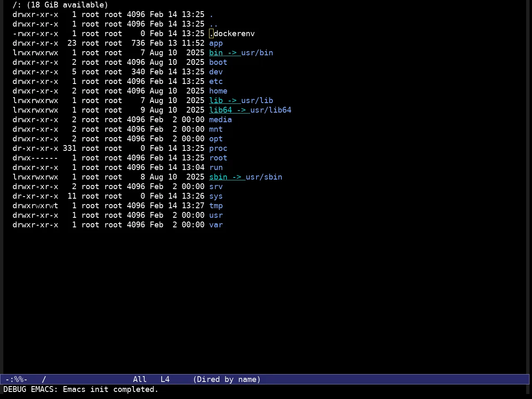Image resolution: width=532 pixels, height=399 pixels.
Task: Open the home directory
Action: click(x=218, y=91)
